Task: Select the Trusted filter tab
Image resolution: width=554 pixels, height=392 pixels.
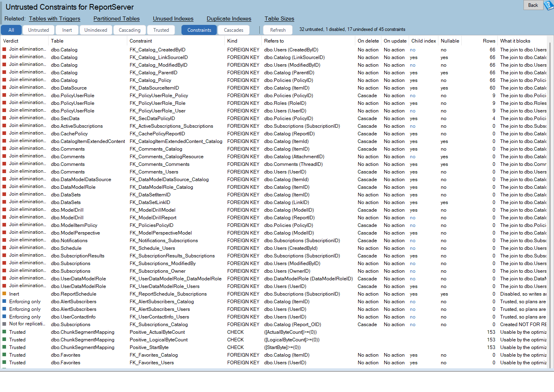Action: click(x=161, y=30)
